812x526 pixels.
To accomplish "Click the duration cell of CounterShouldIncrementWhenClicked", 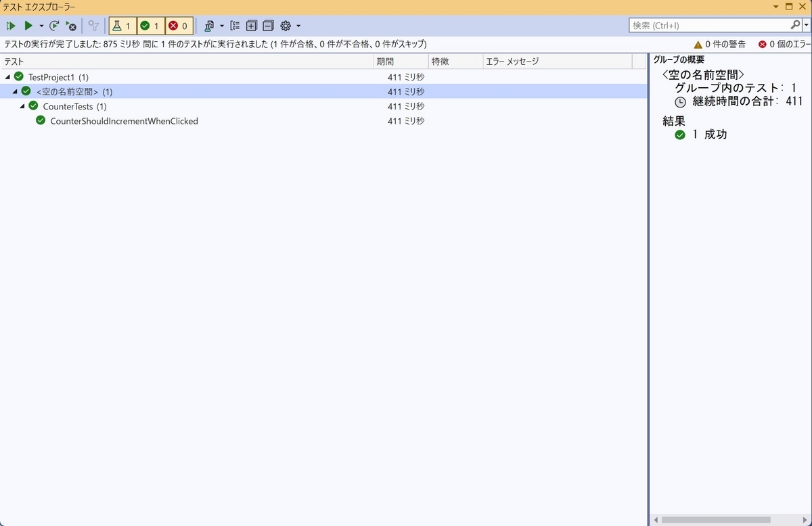I will (406, 121).
